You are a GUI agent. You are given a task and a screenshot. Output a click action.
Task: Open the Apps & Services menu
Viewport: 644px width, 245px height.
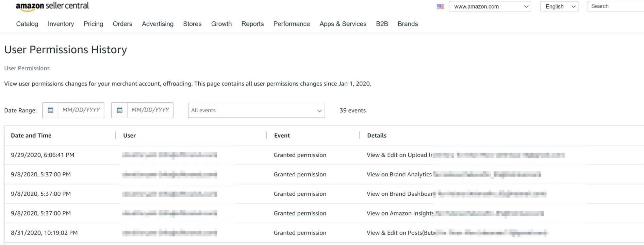click(343, 24)
